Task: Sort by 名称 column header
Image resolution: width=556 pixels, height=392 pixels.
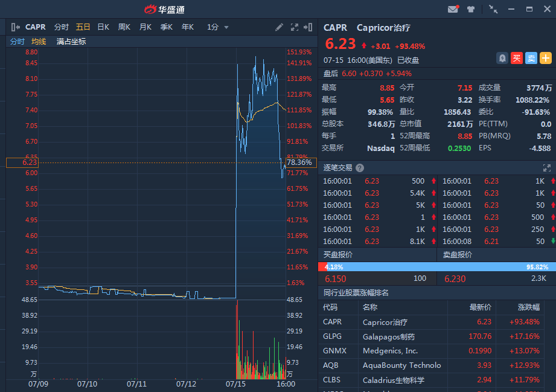Action: 370,307
